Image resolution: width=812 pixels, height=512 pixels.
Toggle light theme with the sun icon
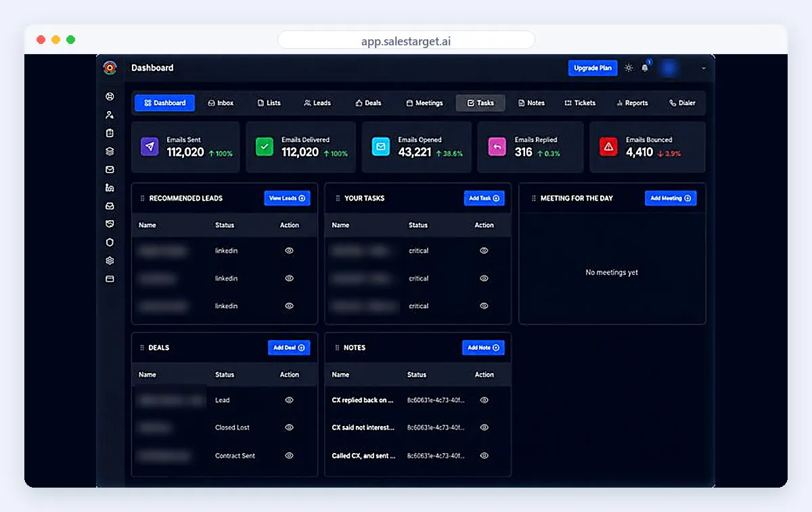point(629,68)
